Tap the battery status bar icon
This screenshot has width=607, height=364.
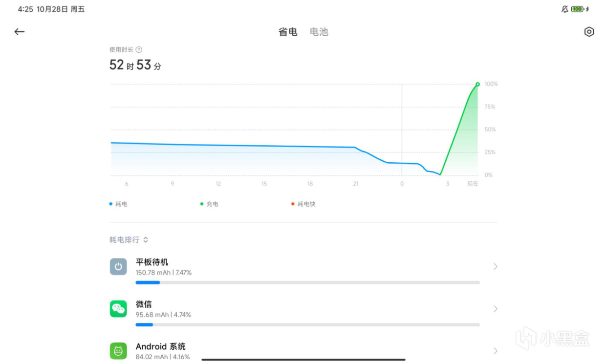pyautogui.click(x=578, y=9)
